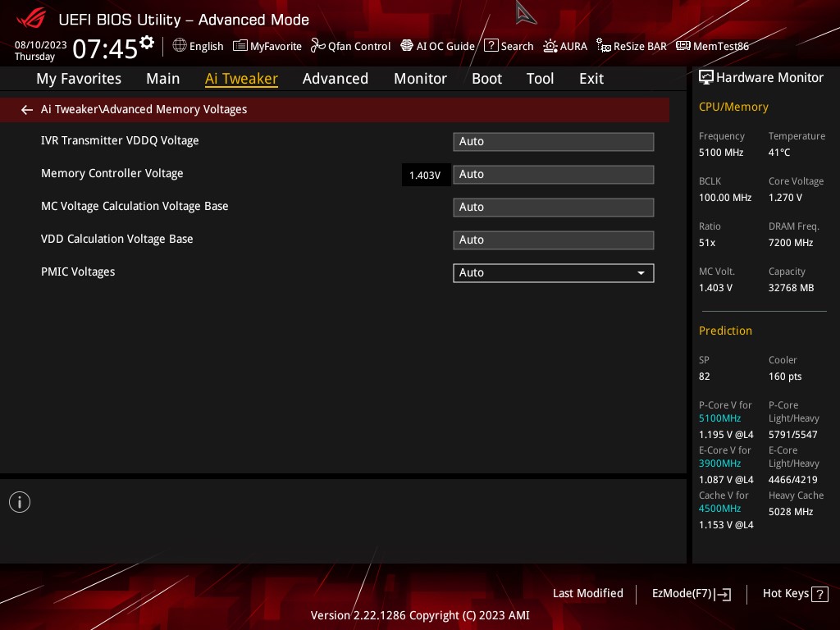The image size is (840, 630).
Task: Click the Hot Keys question mark icon
Action: (x=819, y=594)
